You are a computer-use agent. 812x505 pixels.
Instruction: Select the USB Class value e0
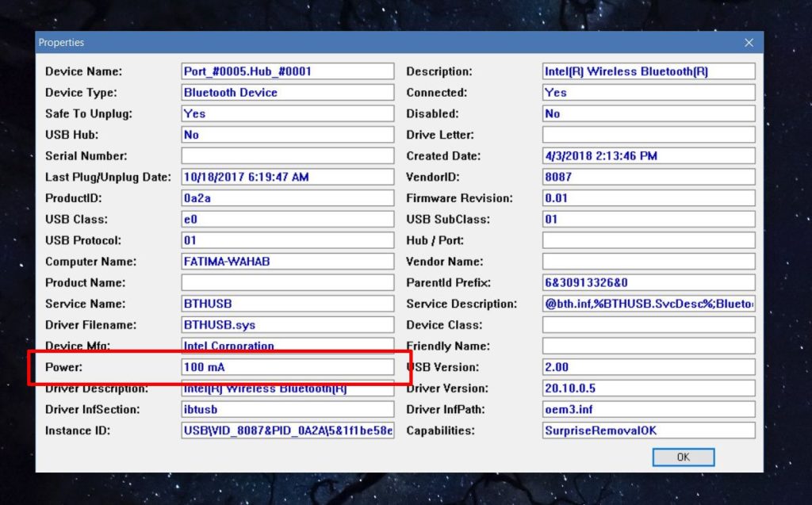(285, 219)
